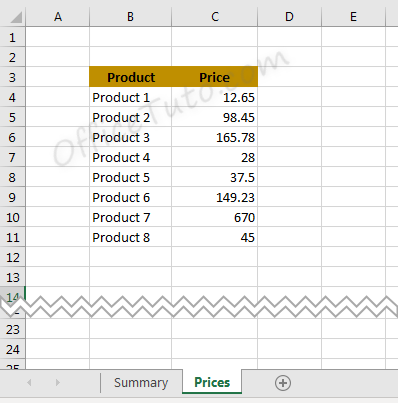This screenshot has width=398, height=403.
Task: Select row 1 header
Action: 12,37
